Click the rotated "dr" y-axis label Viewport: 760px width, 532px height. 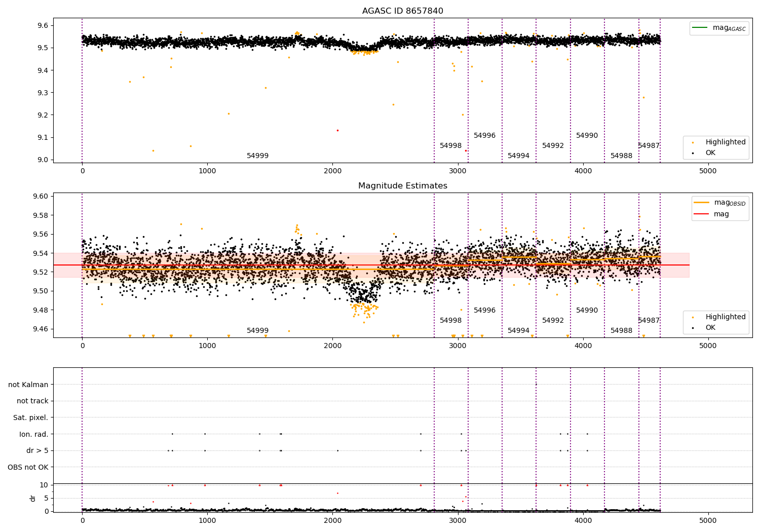click(33, 498)
